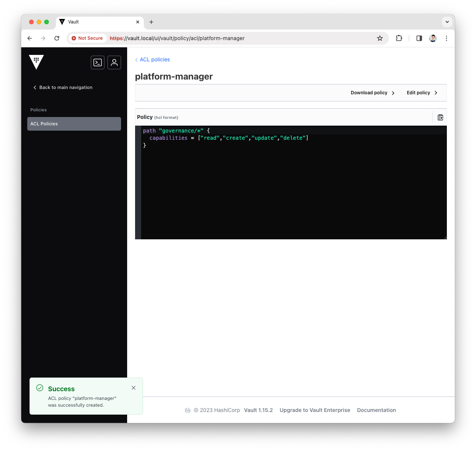Viewport: 476px width, 451px height.
Task: Open the browser profile avatar
Action: point(432,38)
